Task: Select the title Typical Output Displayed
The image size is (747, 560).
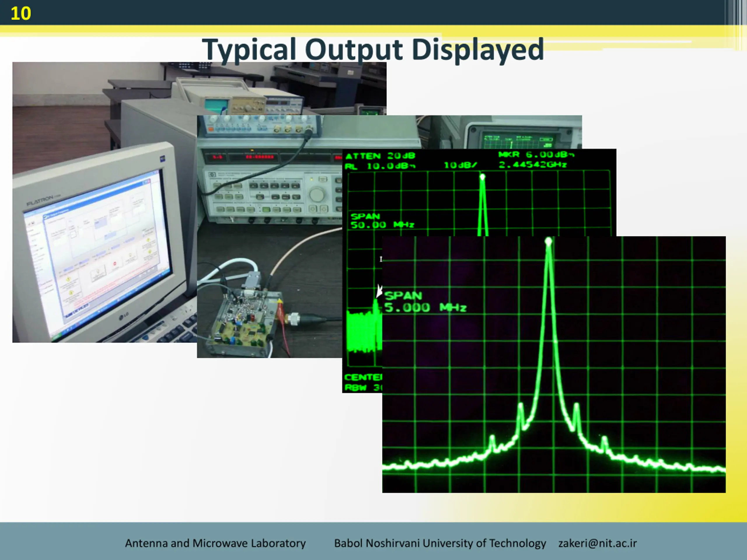Action: coord(373,49)
